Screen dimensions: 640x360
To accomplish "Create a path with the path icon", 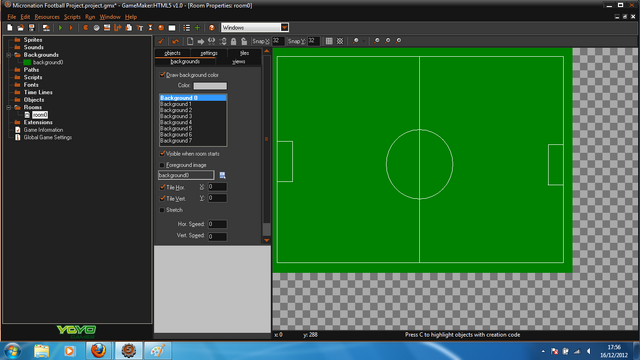I will tap(118, 28).
